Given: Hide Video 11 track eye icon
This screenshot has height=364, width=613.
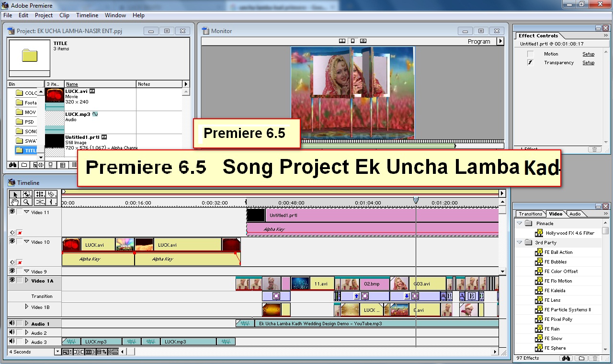Looking at the screenshot, I should [12, 212].
